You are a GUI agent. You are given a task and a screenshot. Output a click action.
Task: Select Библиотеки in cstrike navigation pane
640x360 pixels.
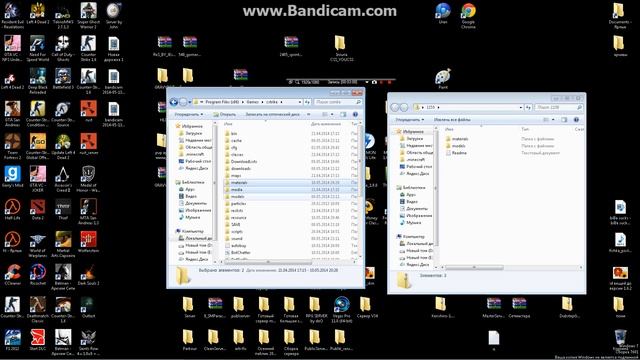tap(190, 182)
